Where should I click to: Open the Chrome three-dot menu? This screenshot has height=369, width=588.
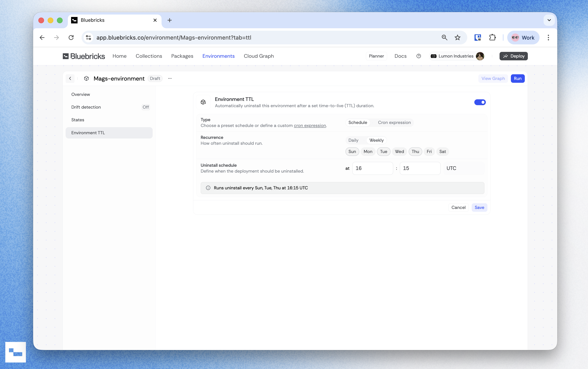pos(548,38)
